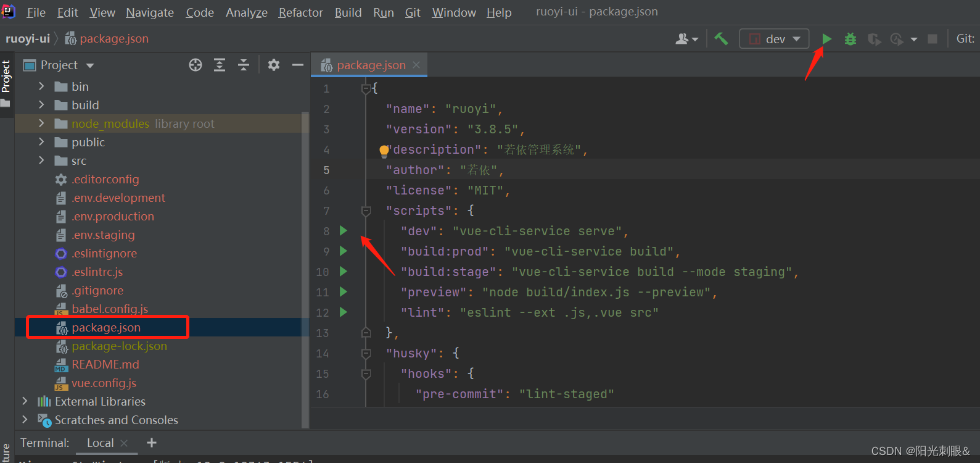Expand the src folder
980x463 pixels.
point(41,161)
